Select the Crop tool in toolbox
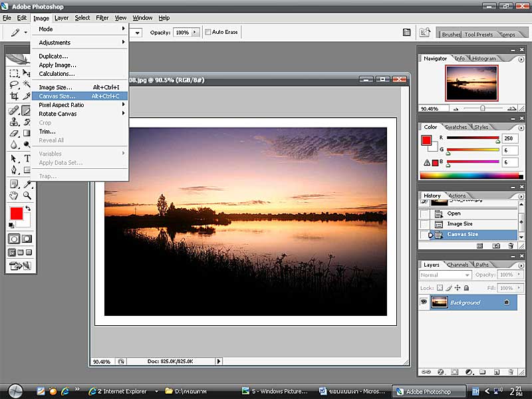 (x=14, y=96)
